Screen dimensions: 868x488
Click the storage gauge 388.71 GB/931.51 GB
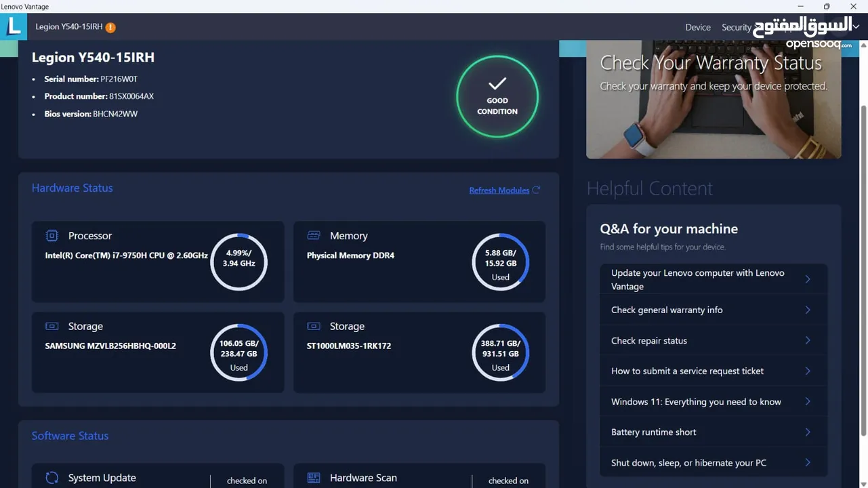501,353
